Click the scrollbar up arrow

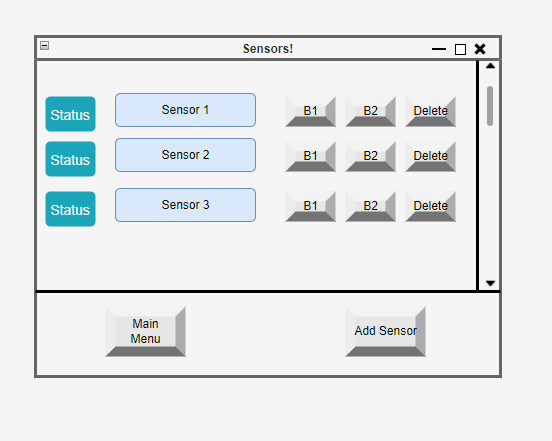(x=490, y=66)
